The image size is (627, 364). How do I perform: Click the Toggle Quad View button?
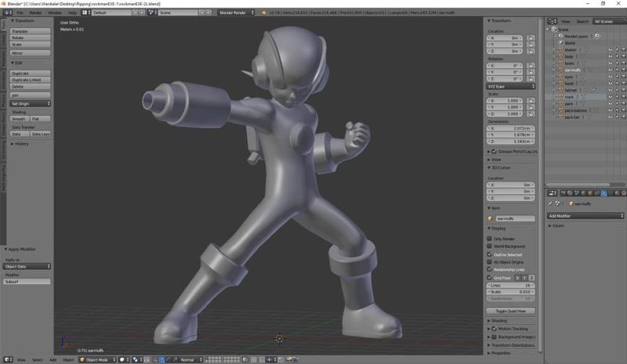click(511, 311)
